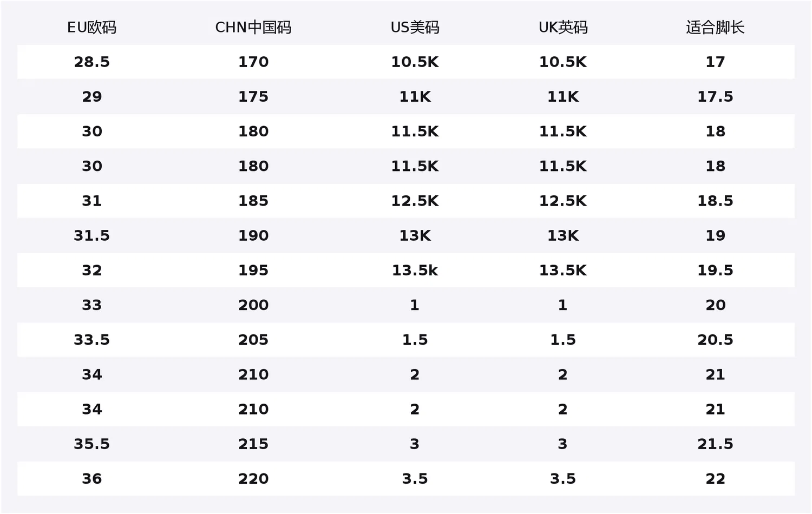Click the CHN中国码 column header
This screenshot has height=514, width=812.
(253, 28)
